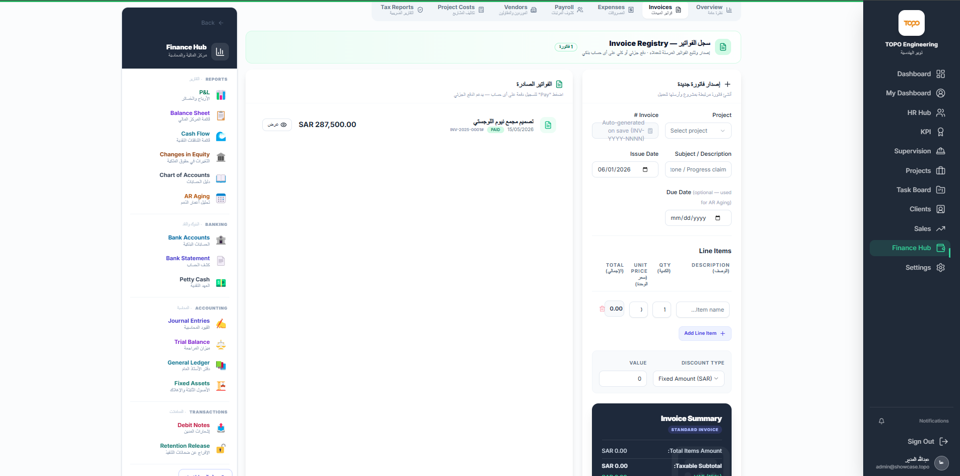Click the AR Aging calendar icon
The width and height of the screenshot is (960, 476).
(221, 198)
